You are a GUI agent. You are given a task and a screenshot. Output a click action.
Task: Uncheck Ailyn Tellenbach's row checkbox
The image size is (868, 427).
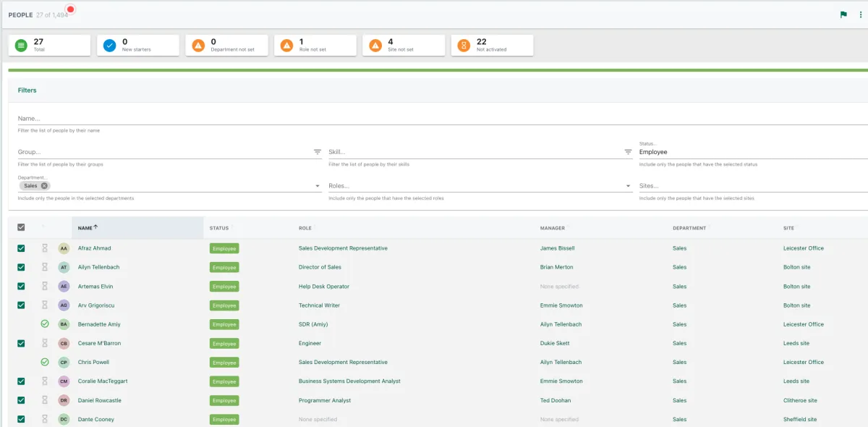(21, 267)
